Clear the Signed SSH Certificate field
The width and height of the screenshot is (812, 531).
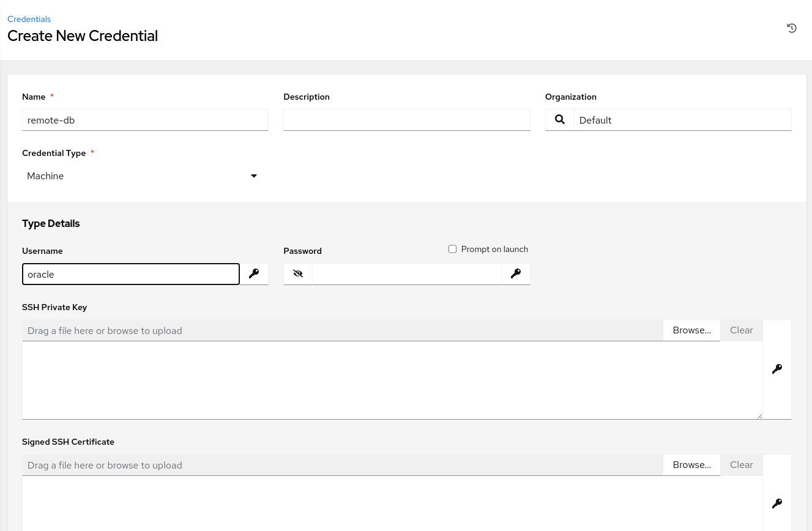(741, 465)
